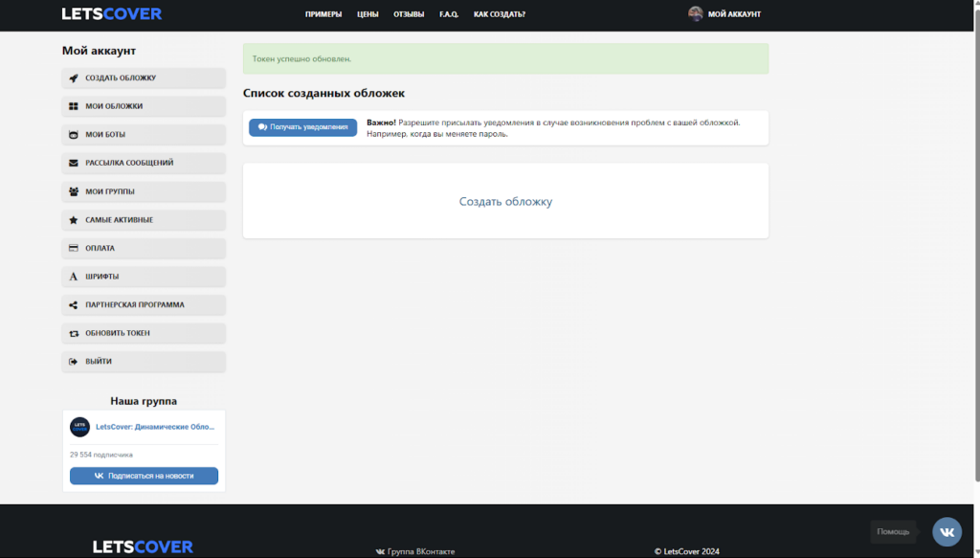Click the refresh icon beside Обновить токен
Image resolution: width=980 pixels, height=558 pixels.
(74, 333)
